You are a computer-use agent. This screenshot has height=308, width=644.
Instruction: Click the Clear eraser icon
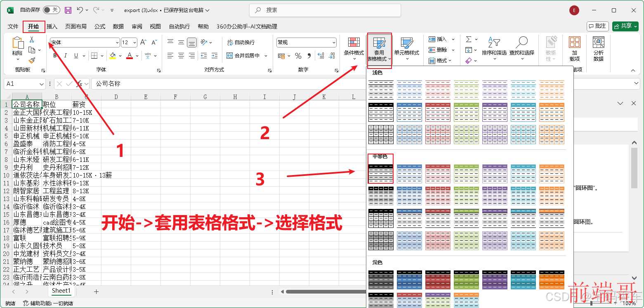tap(469, 61)
